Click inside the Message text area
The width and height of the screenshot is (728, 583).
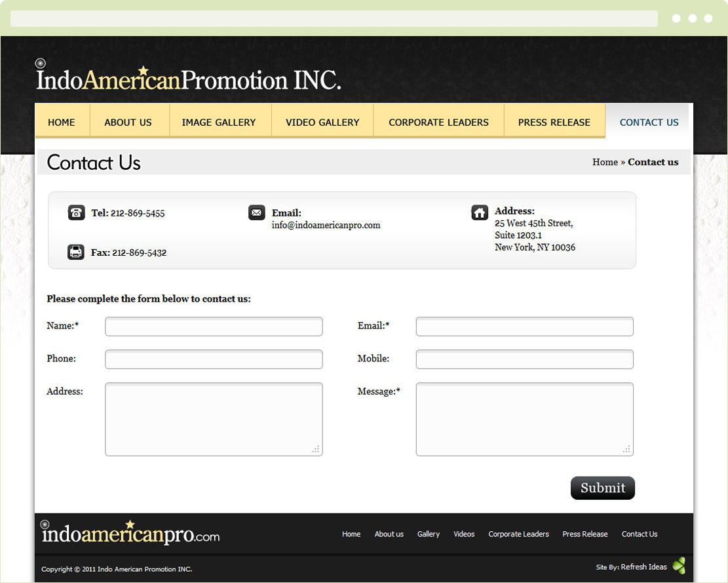pyautogui.click(x=524, y=419)
